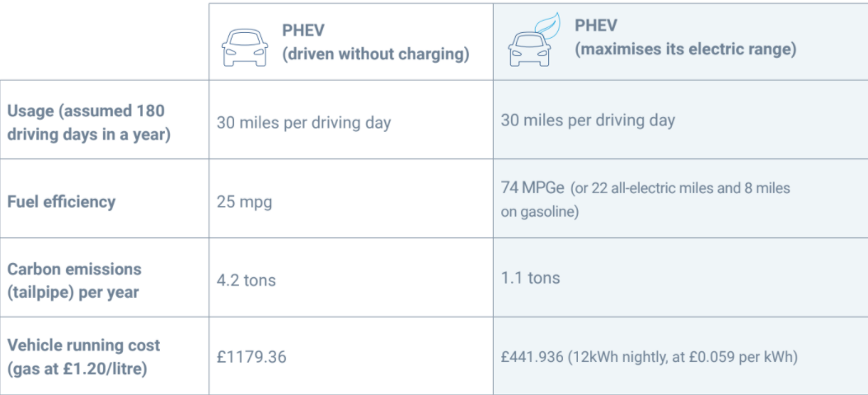
Task: Click '30 miles per driving day' in electric column
Action: (x=588, y=120)
